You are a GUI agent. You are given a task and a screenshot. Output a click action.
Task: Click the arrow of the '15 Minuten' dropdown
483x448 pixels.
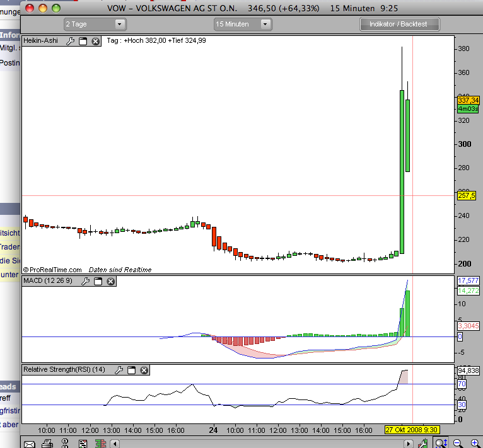(265, 24)
